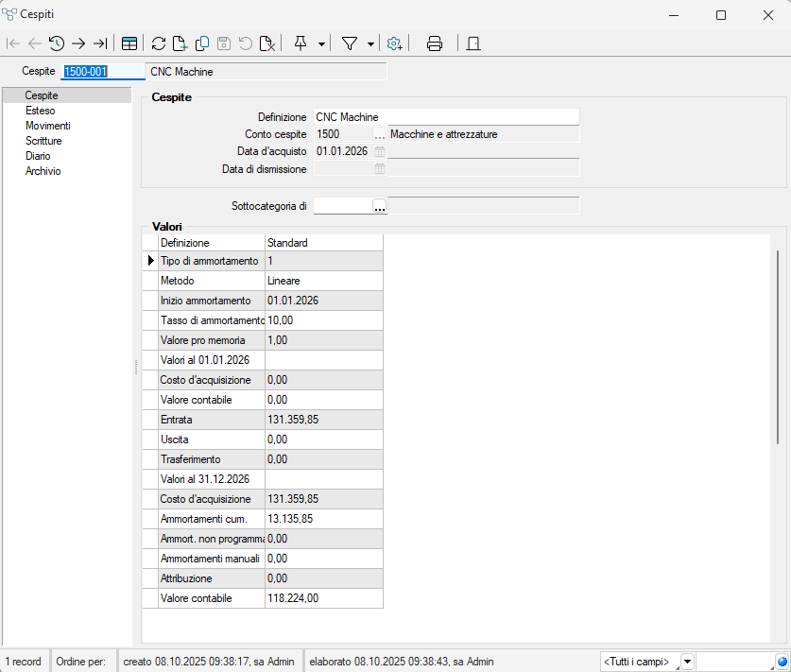The height and width of the screenshot is (672, 791).
Task: Open the Tutti i campi dropdown
Action: point(687,662)
